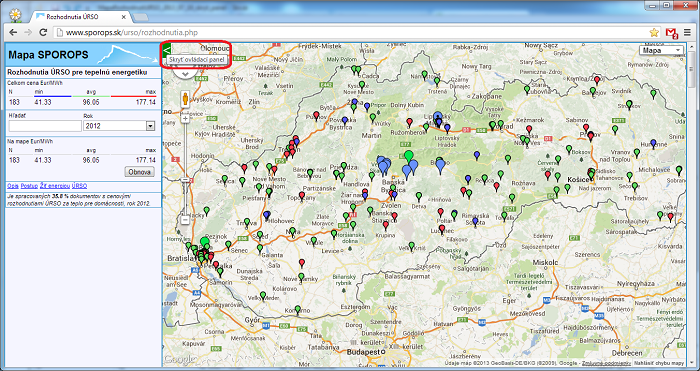Screen dimensions: 700x371
Task: Pan the map down with the arrow
Action: click(186, 74)
